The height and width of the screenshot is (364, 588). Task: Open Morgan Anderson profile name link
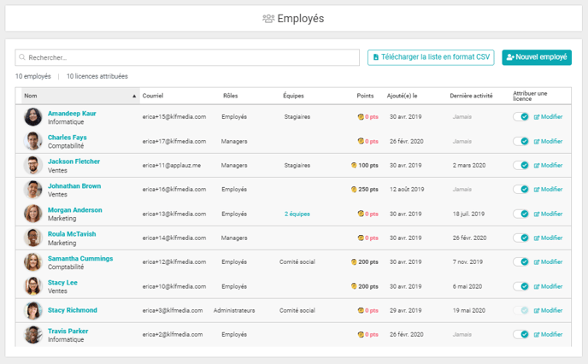click(74, 210)
